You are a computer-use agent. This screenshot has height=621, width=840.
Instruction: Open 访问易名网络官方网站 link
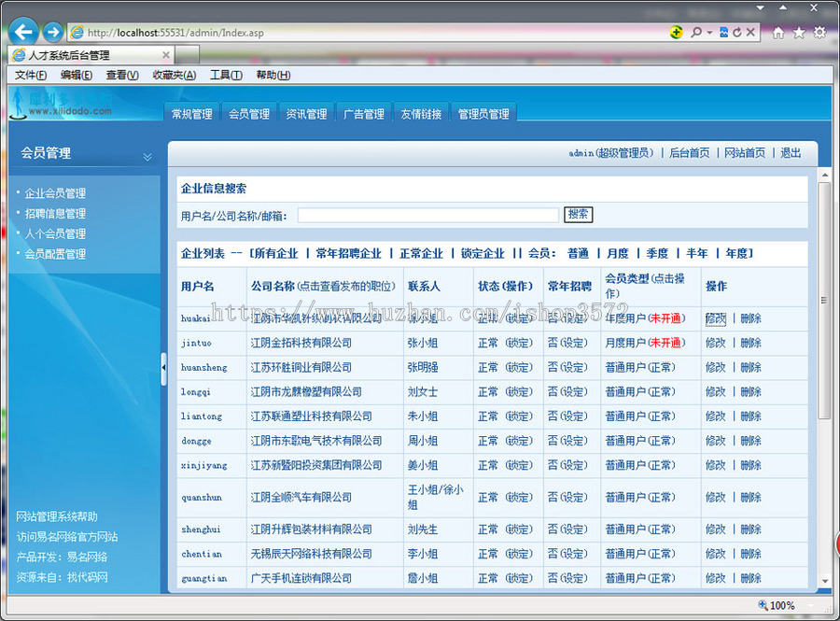(x=67, y=537)
